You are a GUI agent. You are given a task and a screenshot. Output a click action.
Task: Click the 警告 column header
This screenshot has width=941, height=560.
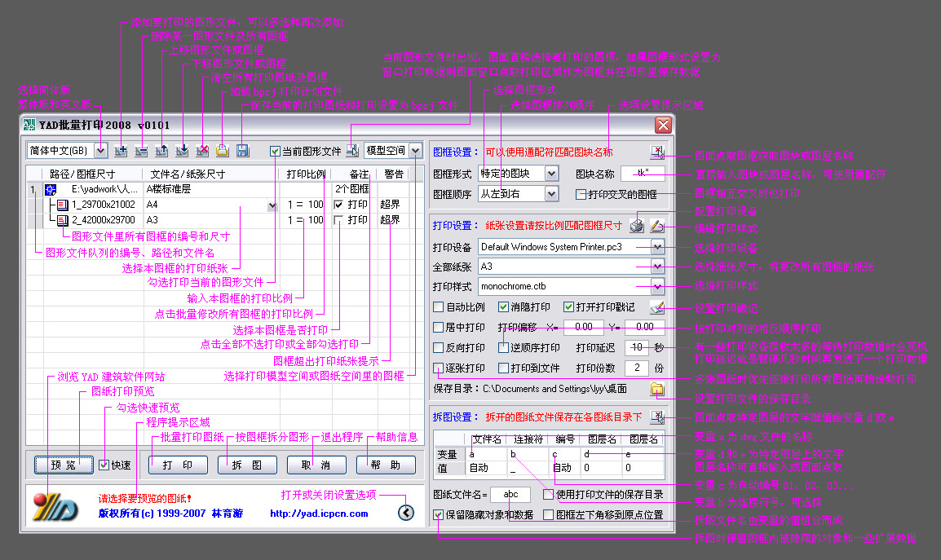point(394,174)
